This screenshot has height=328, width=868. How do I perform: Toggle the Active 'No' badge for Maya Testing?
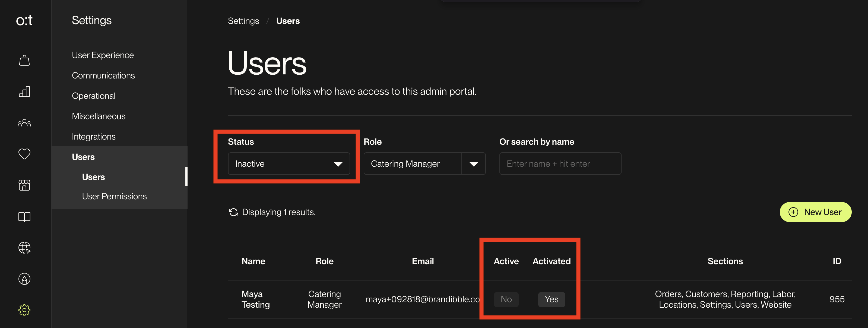coord(506,299)
